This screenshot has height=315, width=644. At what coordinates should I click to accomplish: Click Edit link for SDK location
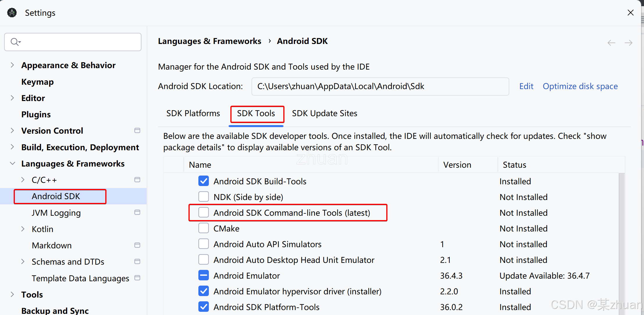526,86
